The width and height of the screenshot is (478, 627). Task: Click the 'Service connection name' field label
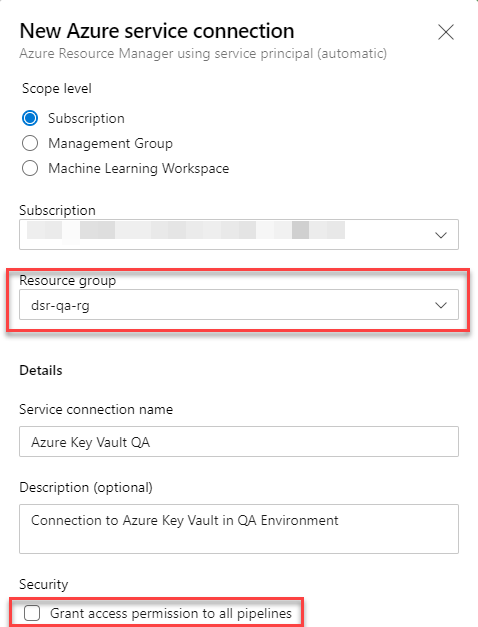click(x=96, y=409)
